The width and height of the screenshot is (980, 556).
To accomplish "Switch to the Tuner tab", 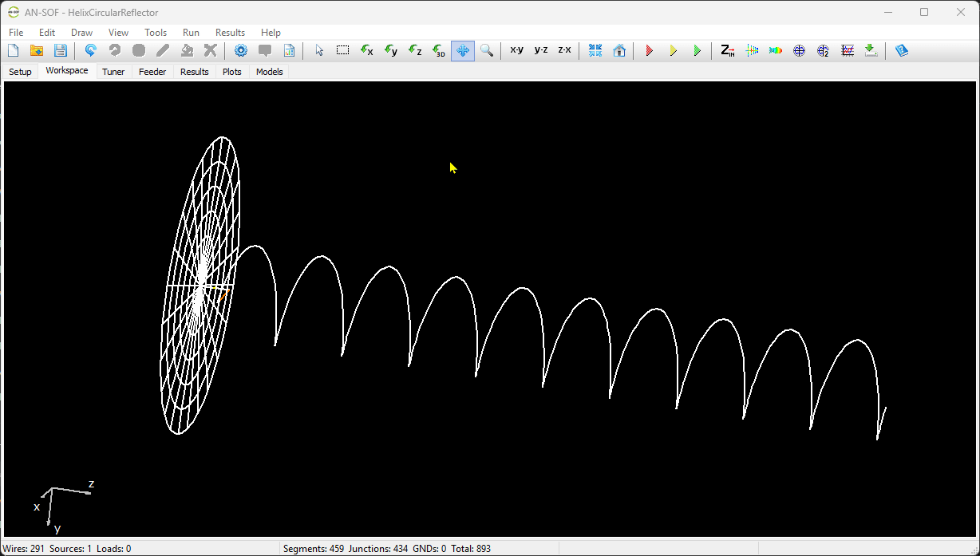I will (113, 72).
